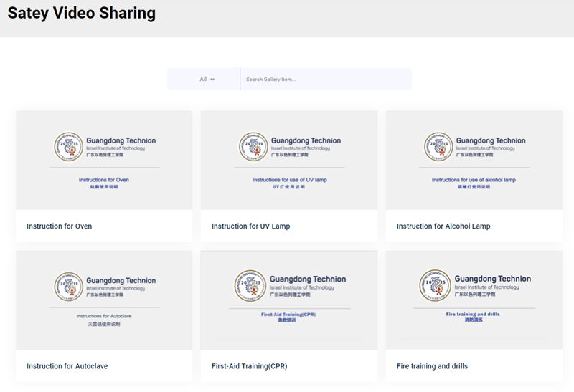574x392 pixels.
Task: Click the Technion emblem on UV Lamp video
Action: coord(253,145)
